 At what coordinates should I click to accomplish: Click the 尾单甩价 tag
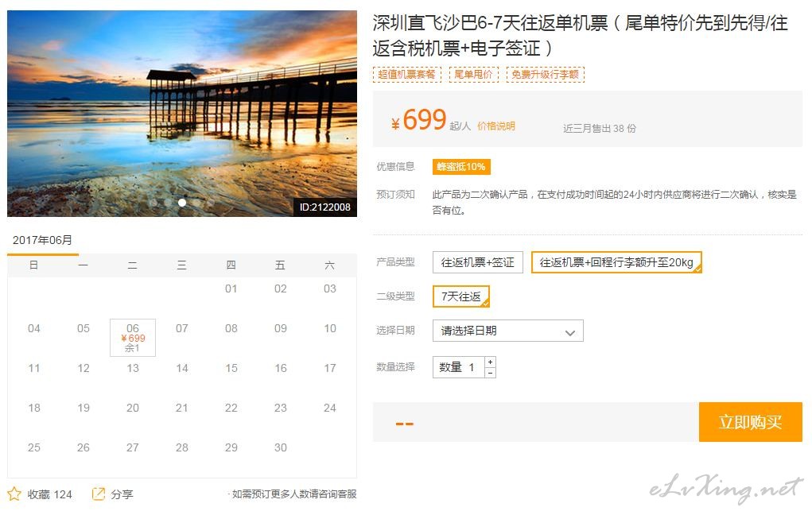tap(473, 75)
